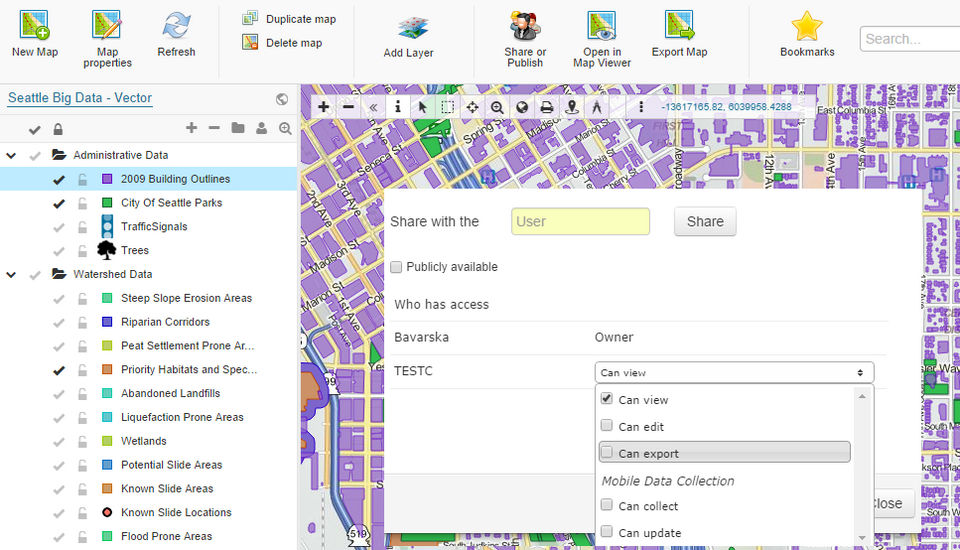Open the Share or Publish tool
The height and width of the screenshot is (550, 960).
(525, 27)
